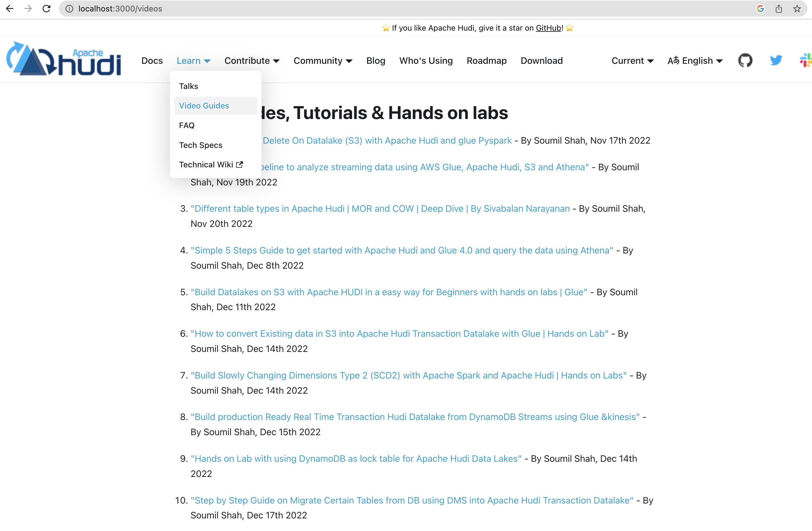Select Tech Specs from Learn menu
Viewport: 812px width, 531px height.
[201, 145]
